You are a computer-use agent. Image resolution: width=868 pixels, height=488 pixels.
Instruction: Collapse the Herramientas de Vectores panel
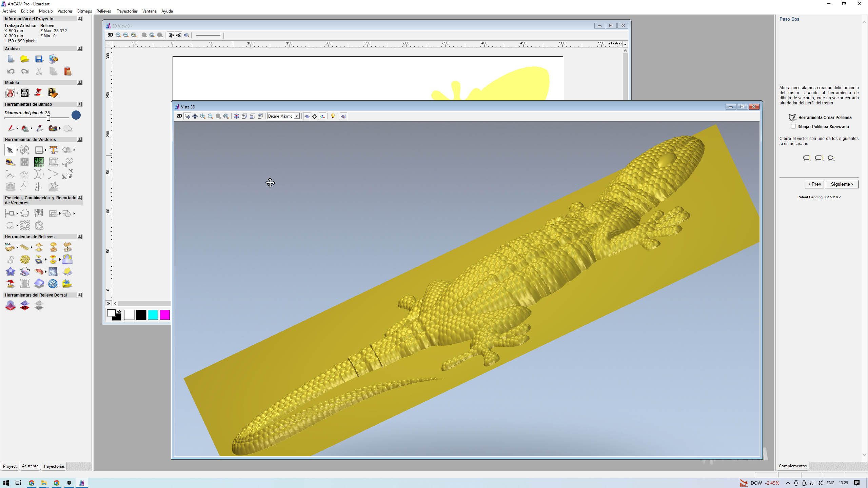pyautogui.click(x=80, y=139)
